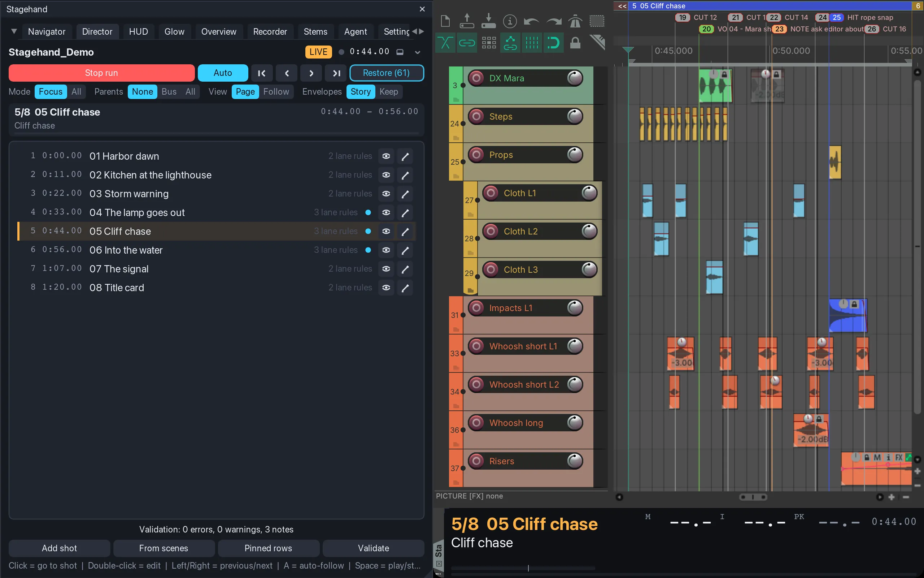This screenshot has height=578, width=924.
Task: Open the Stems tab
Action: click(x=315, y=32)
